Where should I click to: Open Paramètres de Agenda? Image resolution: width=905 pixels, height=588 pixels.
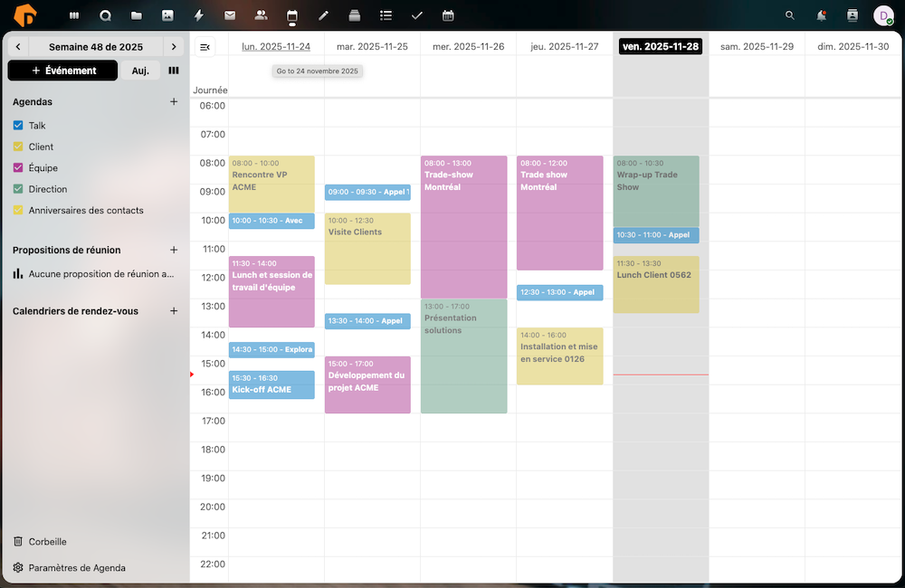[x=77, y=568]
